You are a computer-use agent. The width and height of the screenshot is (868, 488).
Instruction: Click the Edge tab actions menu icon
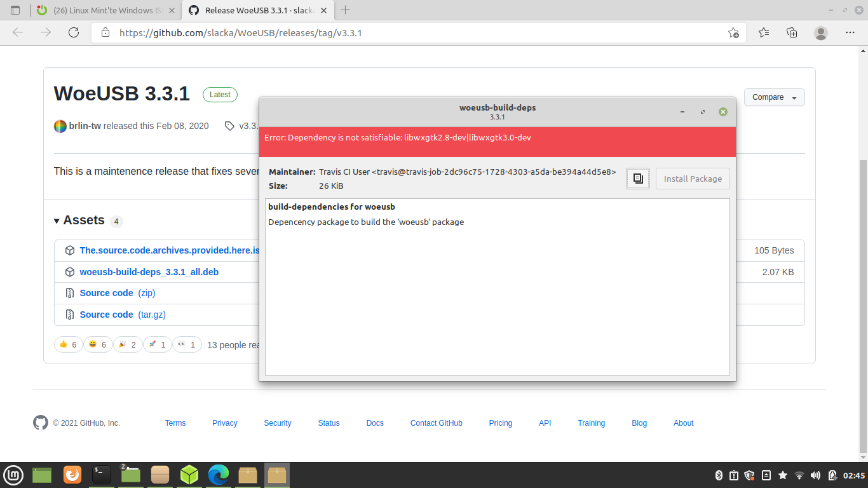tap(15, 10)
